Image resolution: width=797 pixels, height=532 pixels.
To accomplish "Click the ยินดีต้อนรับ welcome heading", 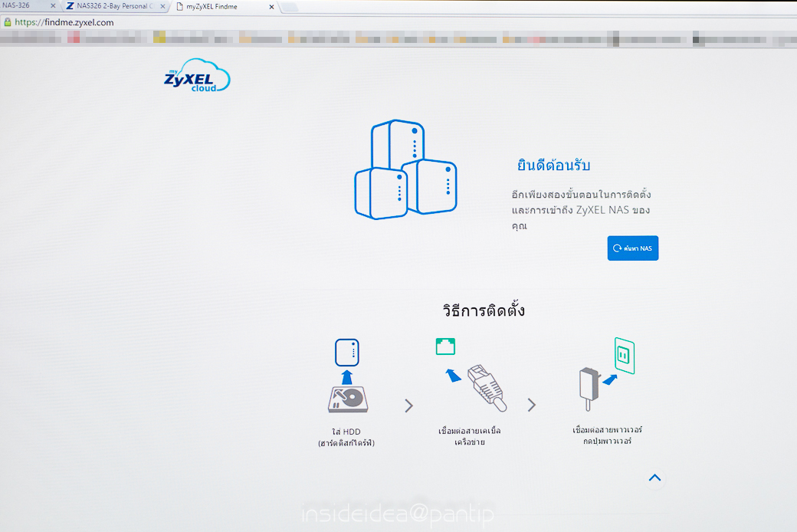I will coord(553,166).
